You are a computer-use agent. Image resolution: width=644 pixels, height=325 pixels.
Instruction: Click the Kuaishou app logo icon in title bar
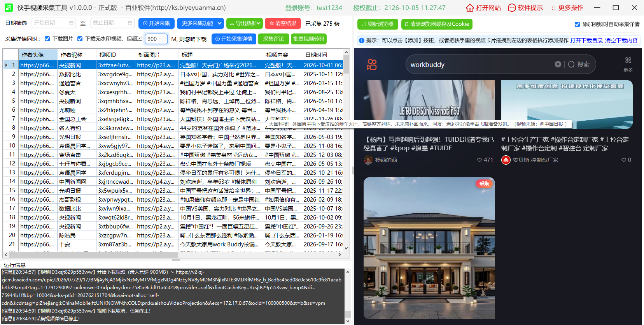tap(9, 7)
